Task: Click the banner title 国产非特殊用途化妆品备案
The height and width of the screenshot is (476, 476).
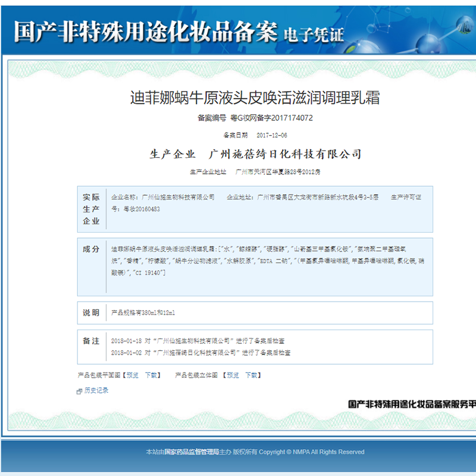Action: coord(145,32)
